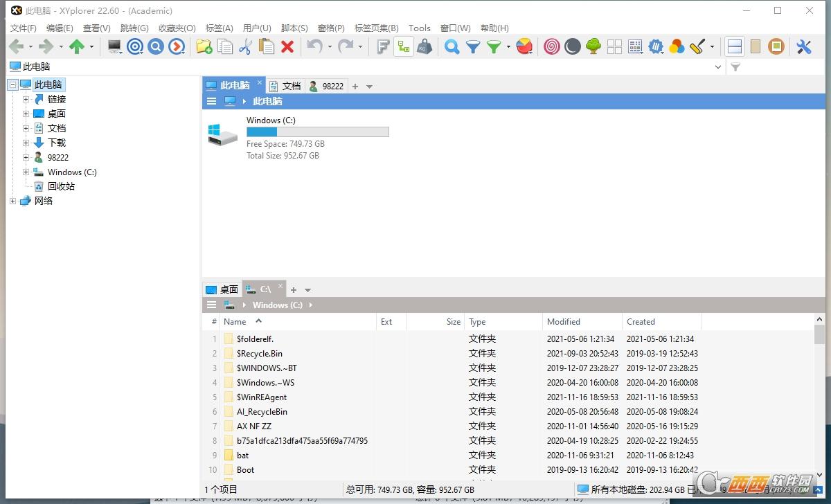Open Up button dropdown arrow
This screenshot has height=504, width=831.
91,47
